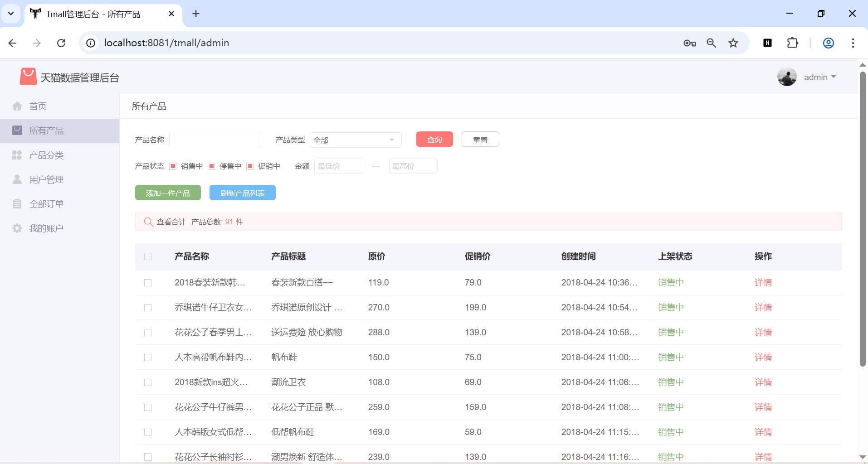868x464 pixels.
Task: Expand the 产品类型 全部 dropdown
Action: pos(356,140)
